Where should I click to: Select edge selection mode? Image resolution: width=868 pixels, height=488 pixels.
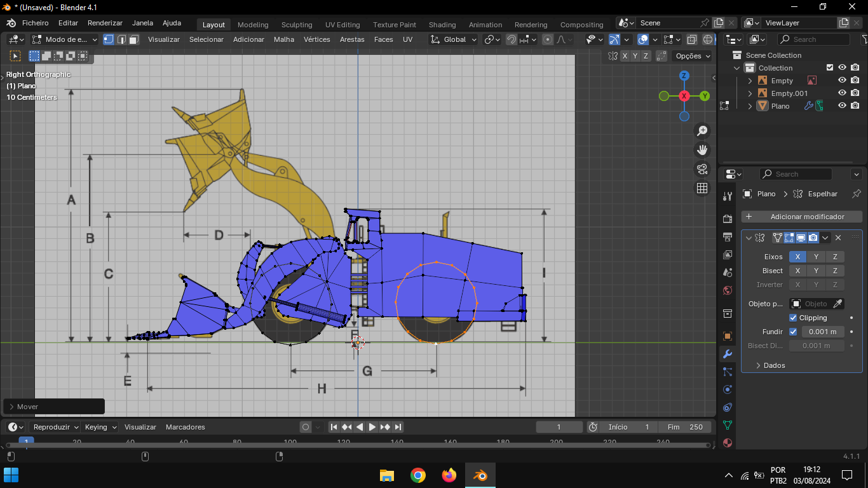point(121,39)
